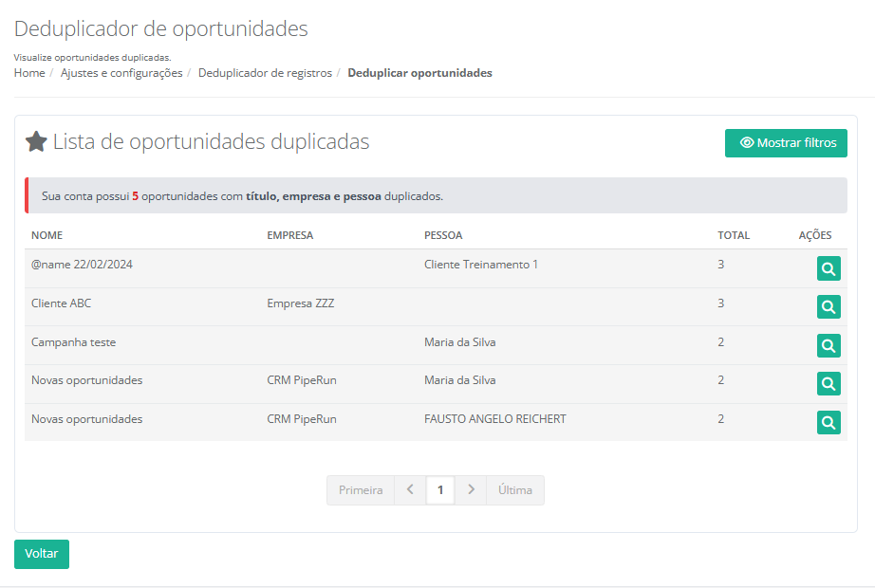Select page 1 in pagination
This screenshot has width=875, height=588.
pos(440,490)
